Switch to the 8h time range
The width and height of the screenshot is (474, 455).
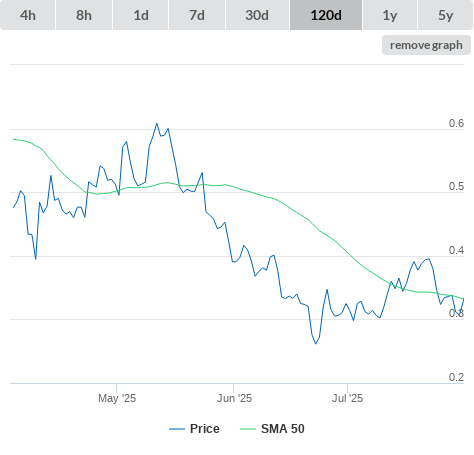tap(84, 15)
